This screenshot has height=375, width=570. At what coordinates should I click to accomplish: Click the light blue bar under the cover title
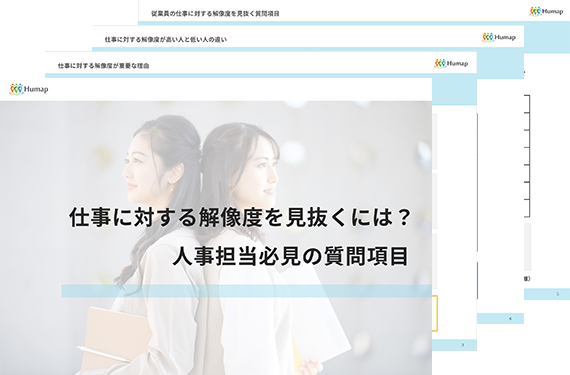coord(246,291)
